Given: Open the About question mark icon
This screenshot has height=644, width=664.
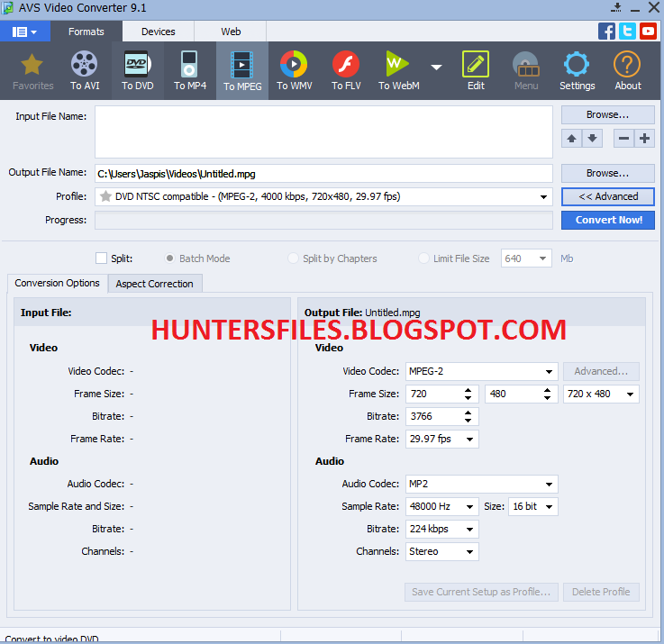Looking at the screenshot, I should [628, 71].
